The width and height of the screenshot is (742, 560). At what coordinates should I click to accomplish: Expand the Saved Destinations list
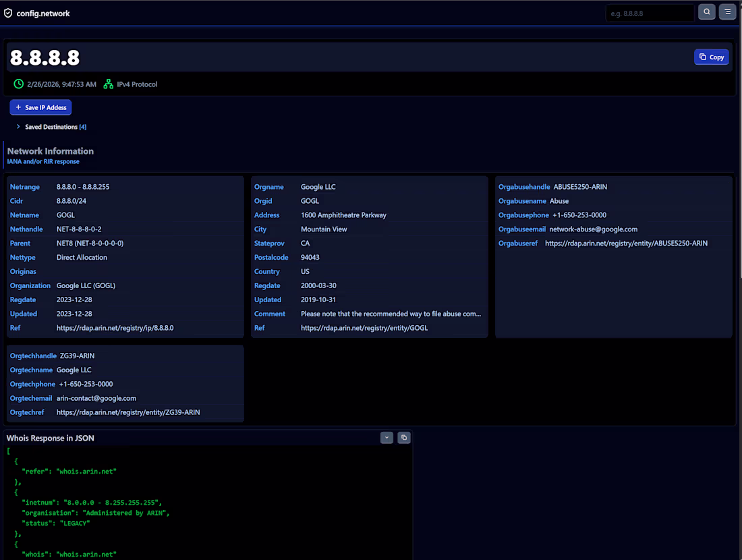click(51, 127)
